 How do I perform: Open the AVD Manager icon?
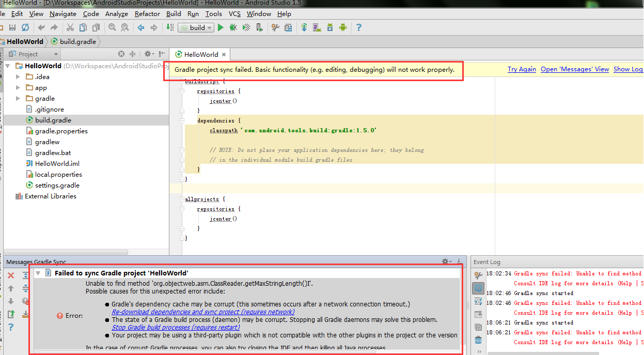(317, 27)
